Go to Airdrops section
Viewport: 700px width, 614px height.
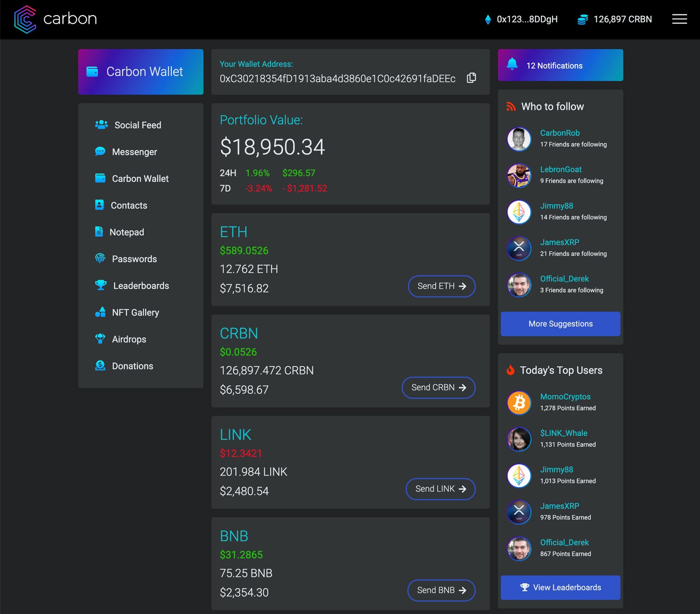[x=129, y=339]
